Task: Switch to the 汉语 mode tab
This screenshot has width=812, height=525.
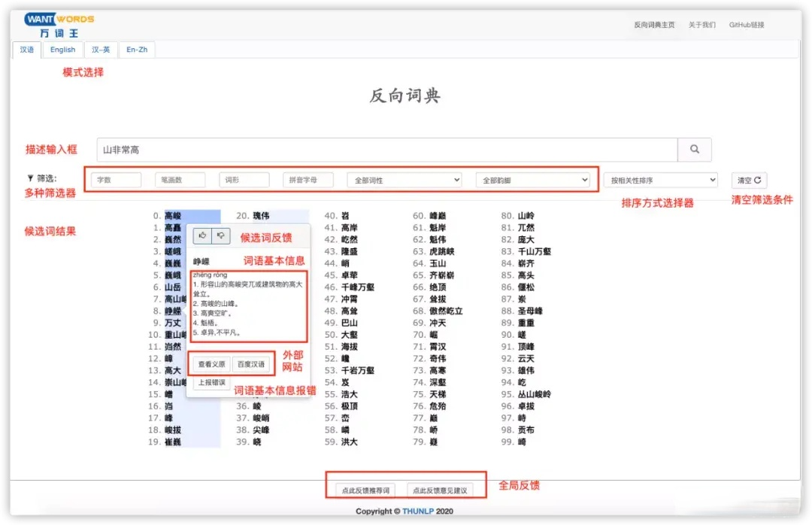Action: click(27, 50)
